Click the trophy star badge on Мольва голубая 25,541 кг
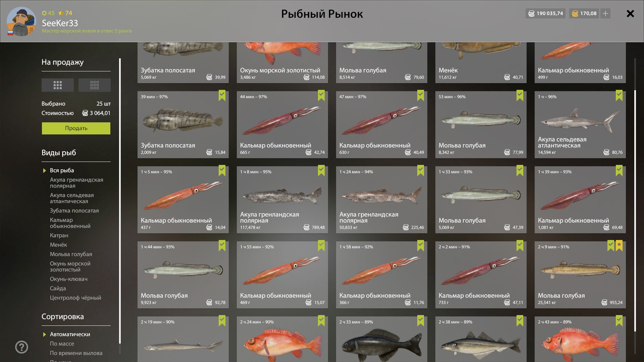This screenshot has height=362, width=644. coord(619,246)
